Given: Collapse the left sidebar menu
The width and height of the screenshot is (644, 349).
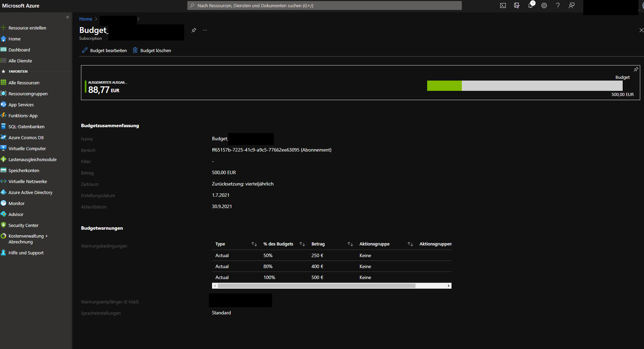Looking at the screenshot, I should pyautogui.click(x=68, y=17).
